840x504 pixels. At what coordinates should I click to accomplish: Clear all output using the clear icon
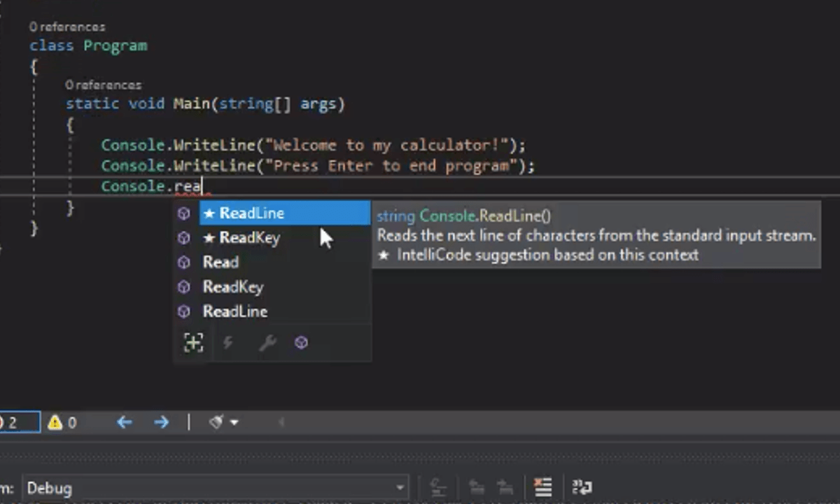tap(542, 487)
